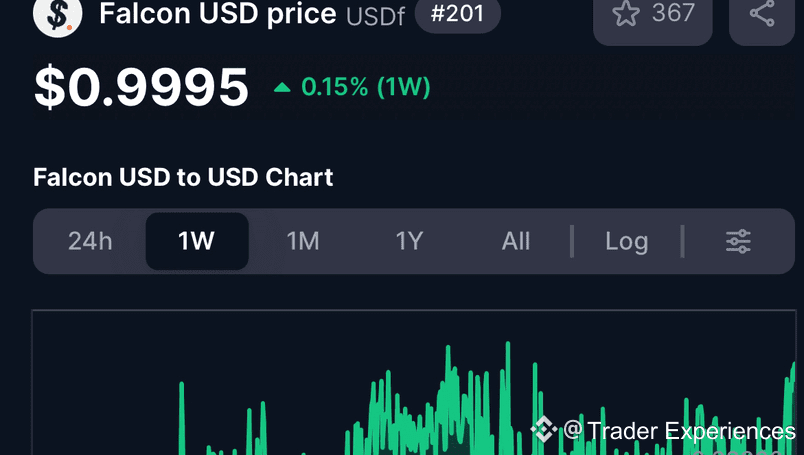Click the green up-triangle price change arrow
This screenshot has height=455, width=804.
click(x=282, y=88)
